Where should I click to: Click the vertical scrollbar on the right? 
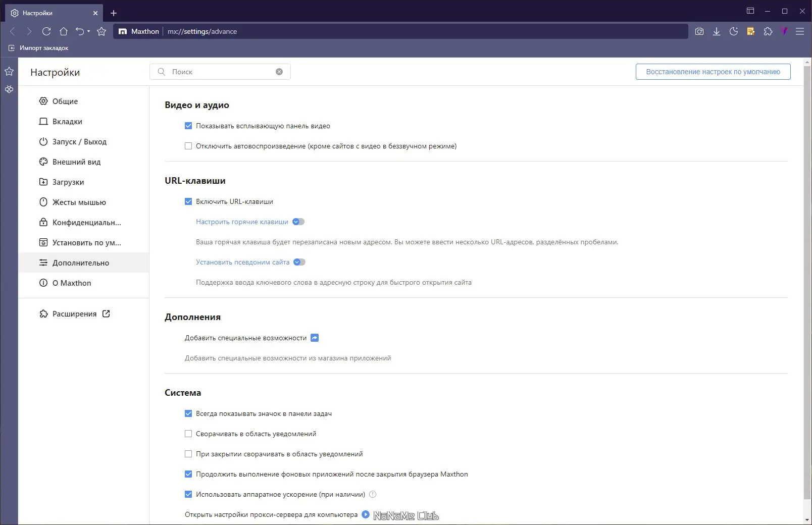807,283
